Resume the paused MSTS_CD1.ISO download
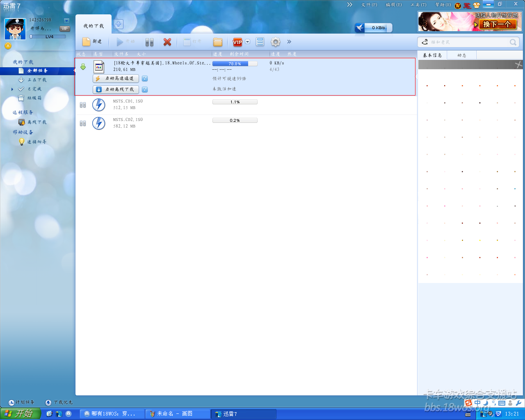 coord(83,105)
